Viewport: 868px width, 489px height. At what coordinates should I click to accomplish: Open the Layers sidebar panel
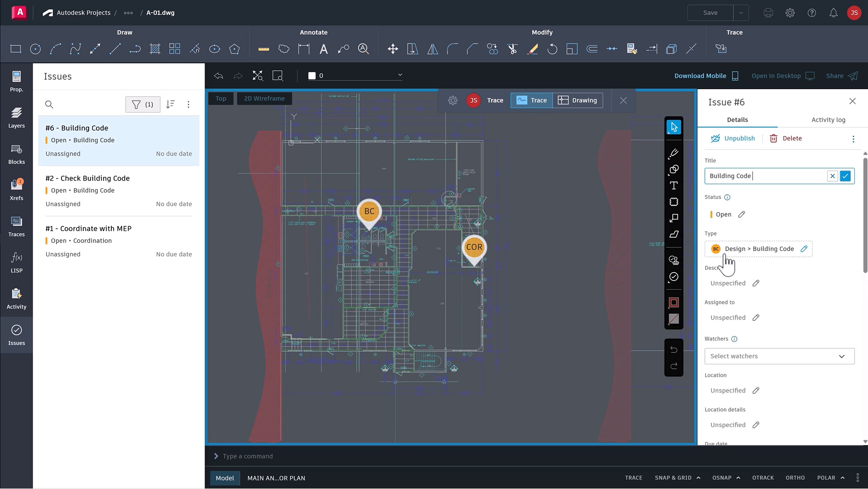coord(16,118)
